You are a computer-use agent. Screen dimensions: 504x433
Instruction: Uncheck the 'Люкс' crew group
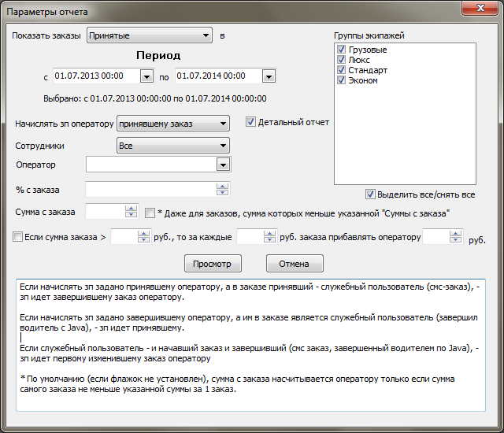pos(341,60)
